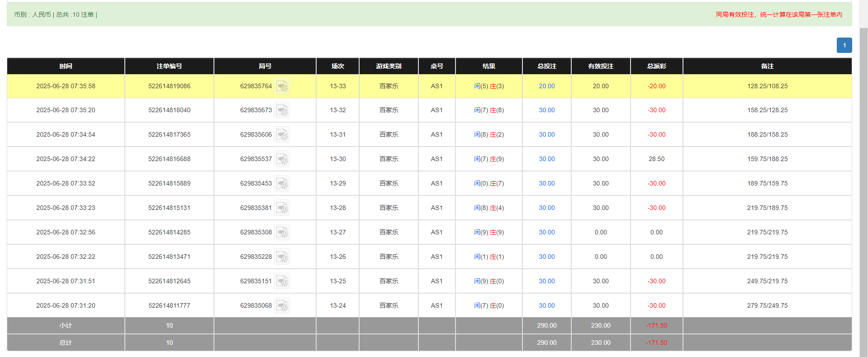Open replay icon for round 629835151

pos(282,281)
